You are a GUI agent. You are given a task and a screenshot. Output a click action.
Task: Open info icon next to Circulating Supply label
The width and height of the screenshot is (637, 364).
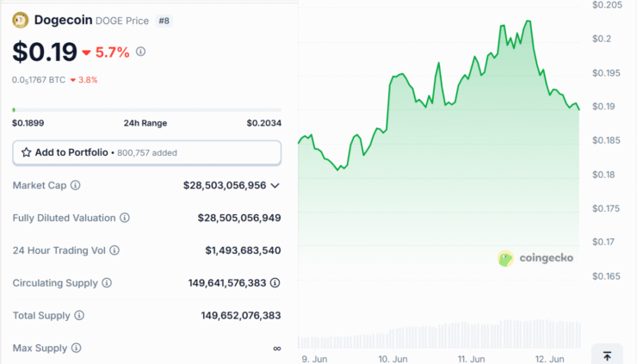(x=107, y=283)
